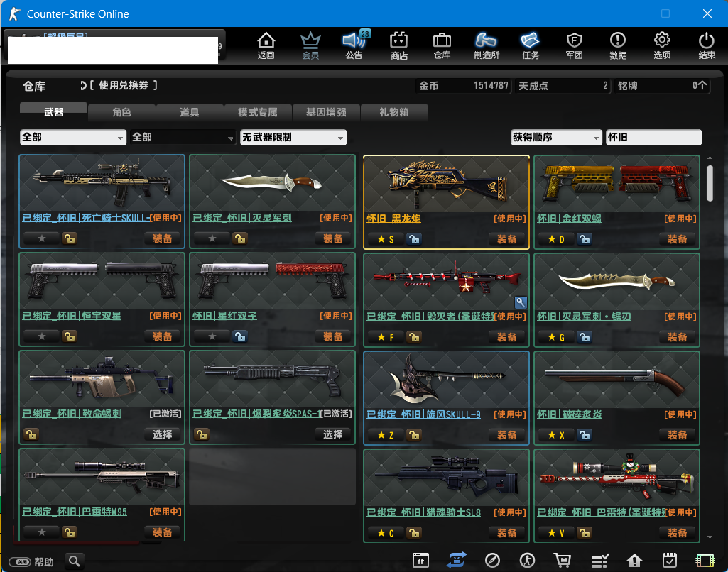Image resolution: width=728 pixels, height=572 pixels.
Task: Click the 毁灭者(圣诞特) item name
Action: [432, 317]
